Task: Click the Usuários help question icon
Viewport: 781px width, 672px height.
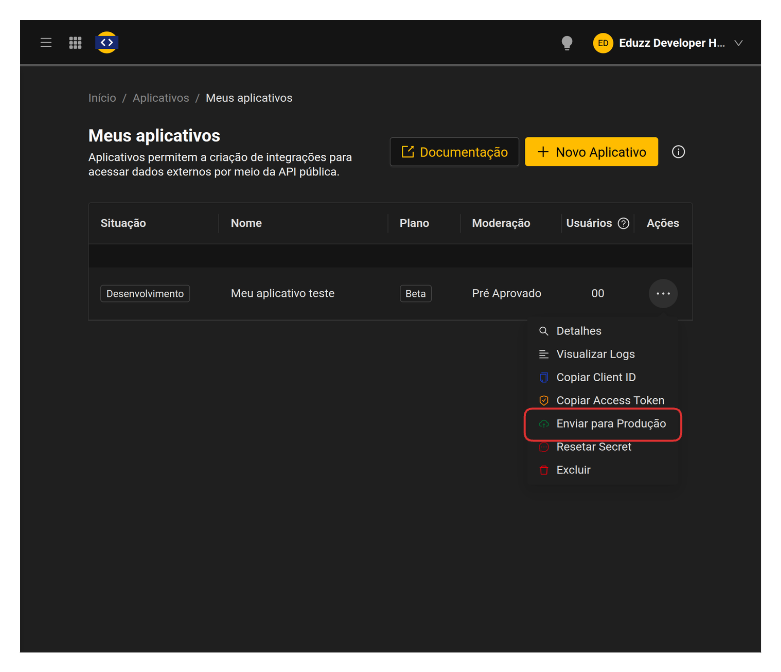Action: click(624, 224)
